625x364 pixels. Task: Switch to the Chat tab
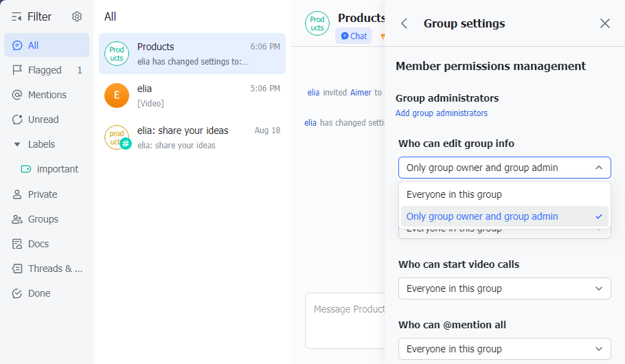point(354,36)
